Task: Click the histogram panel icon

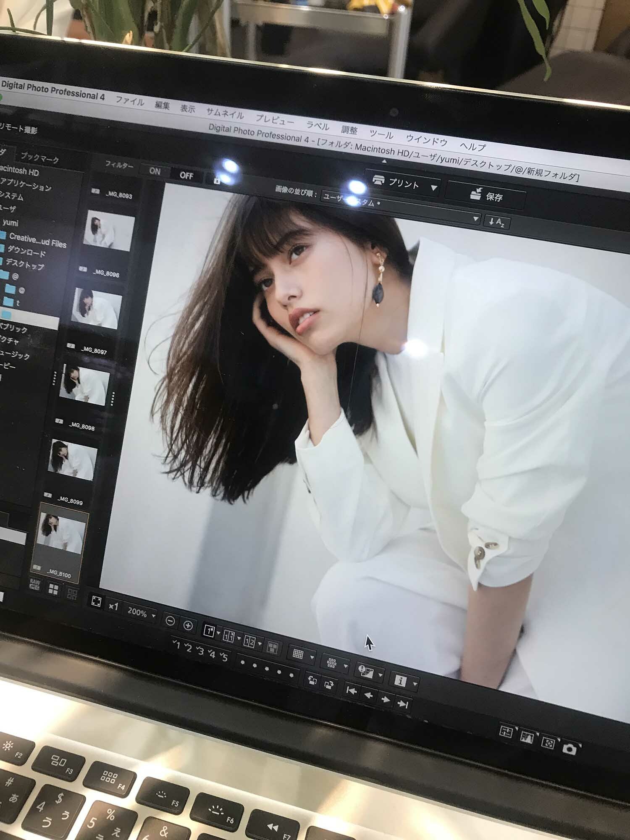Action: click(x=527, y=737)
